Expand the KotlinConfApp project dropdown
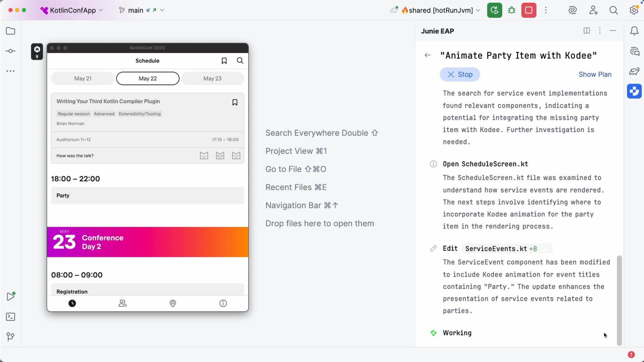Screen dimensions: 644x362 (x=72, y=10)
